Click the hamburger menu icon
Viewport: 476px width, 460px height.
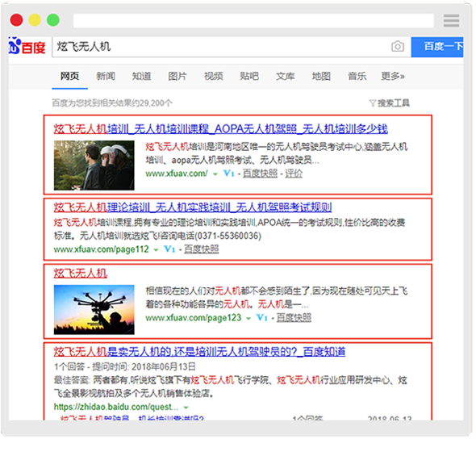(451, 20)
